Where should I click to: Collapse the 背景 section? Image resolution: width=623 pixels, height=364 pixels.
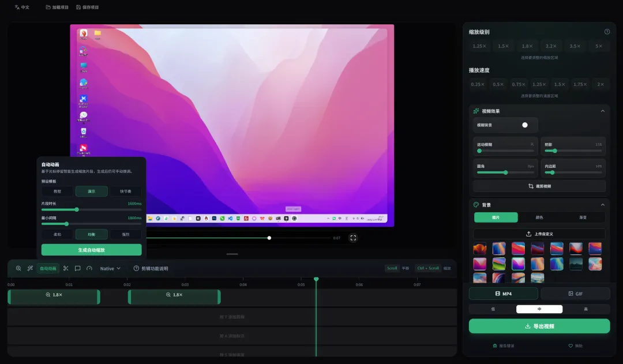(x=603, y=205)
